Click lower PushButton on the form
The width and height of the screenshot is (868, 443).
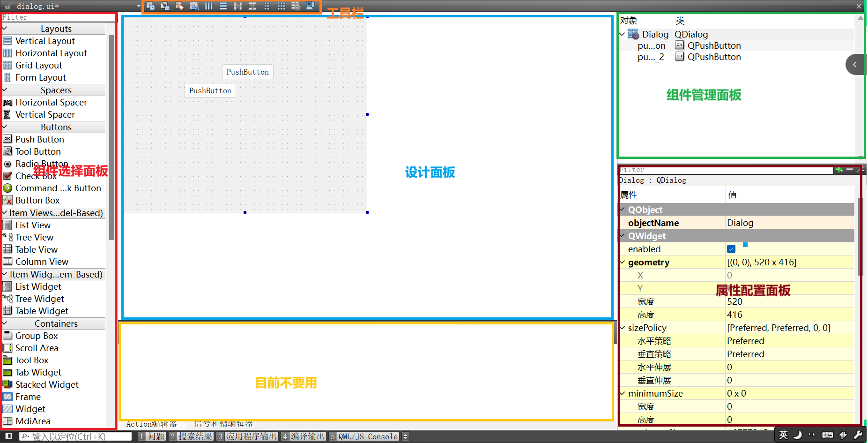point(210,90)
